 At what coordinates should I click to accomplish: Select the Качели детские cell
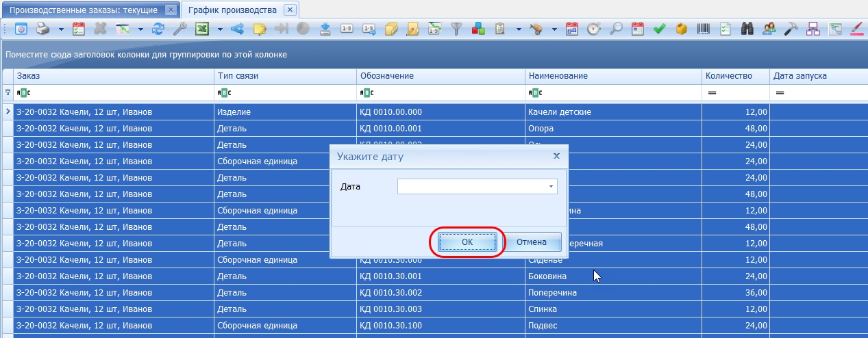click(x=614, y=112)
